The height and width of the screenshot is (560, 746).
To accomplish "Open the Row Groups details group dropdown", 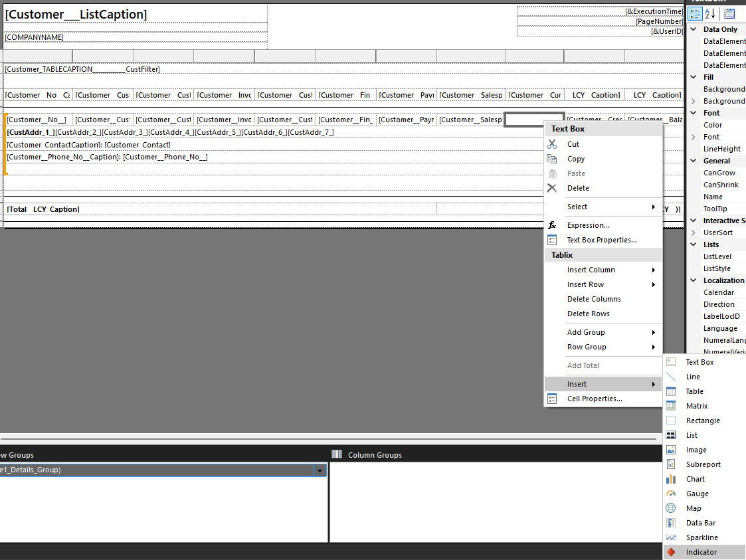I will coord(320,471).
